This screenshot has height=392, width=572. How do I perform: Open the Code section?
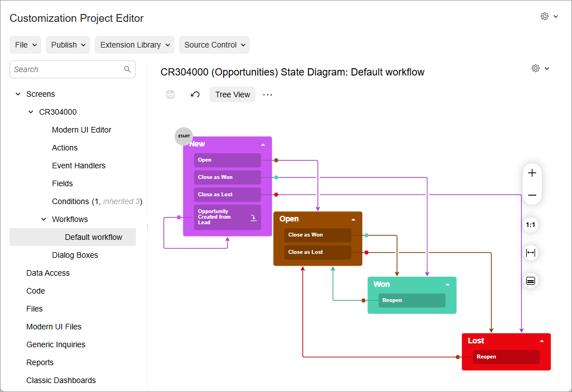tap(35, 291)
